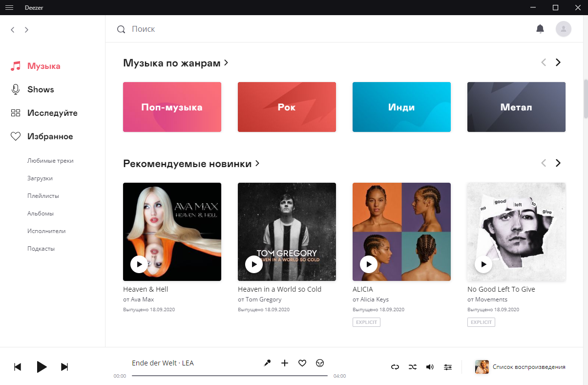Expand Музыка по жанрам section
The height and width of the screenshot is (385, 588).
click(176, 63)
